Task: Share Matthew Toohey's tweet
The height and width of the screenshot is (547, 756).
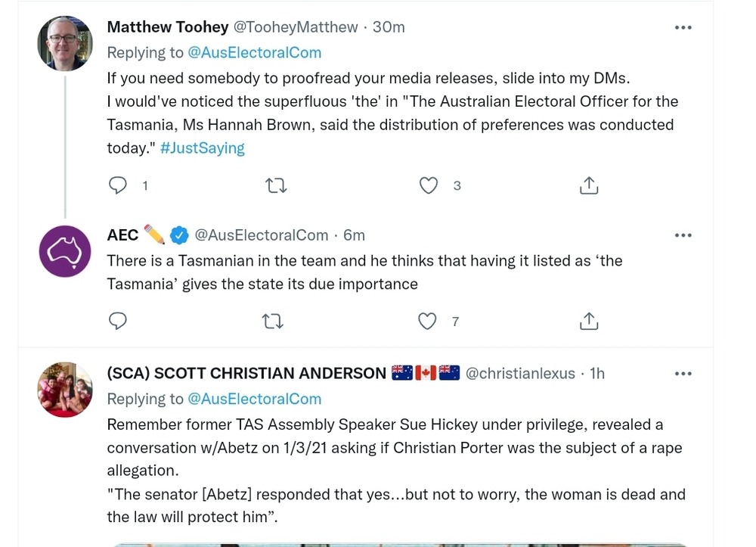Action: pyautogui.click(x=588, y=185)
